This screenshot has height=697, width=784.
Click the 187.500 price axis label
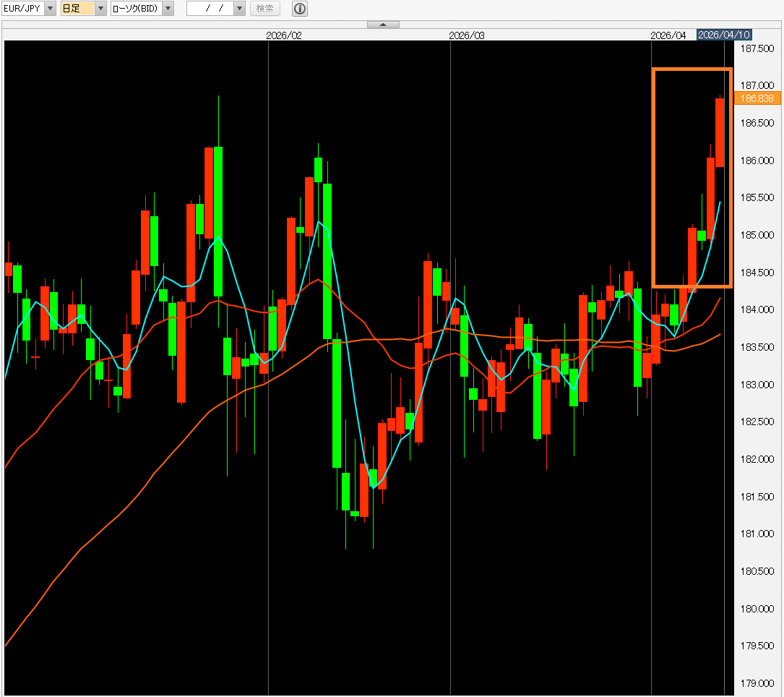(757, 48)
